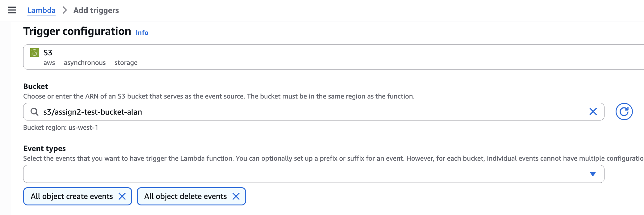Image resolution: width=644 pixels, height=215 pixels.
Task: Click the All object delete events label
Action: tap(185, 196)
